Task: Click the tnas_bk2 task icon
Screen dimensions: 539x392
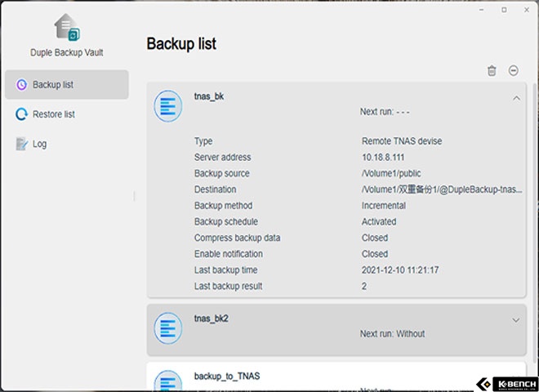Action: [x=168, y=328]
